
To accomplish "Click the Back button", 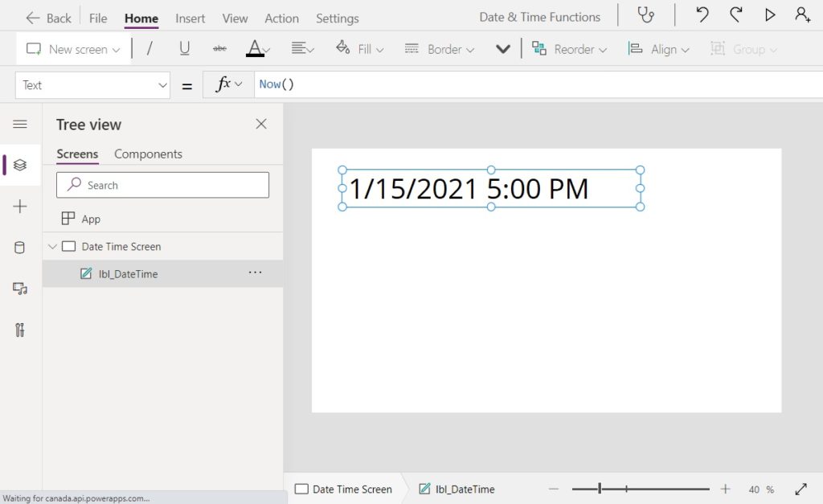I will 47,17.
